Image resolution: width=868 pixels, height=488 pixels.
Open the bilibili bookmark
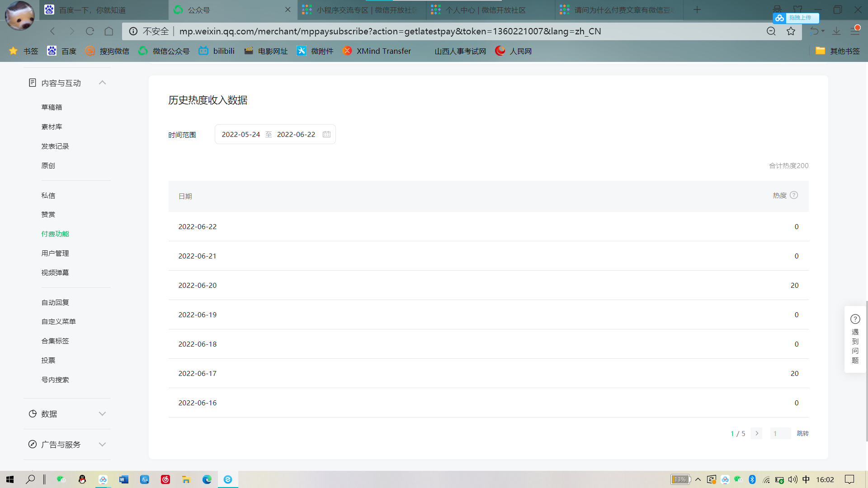click(x=217, y=51)
